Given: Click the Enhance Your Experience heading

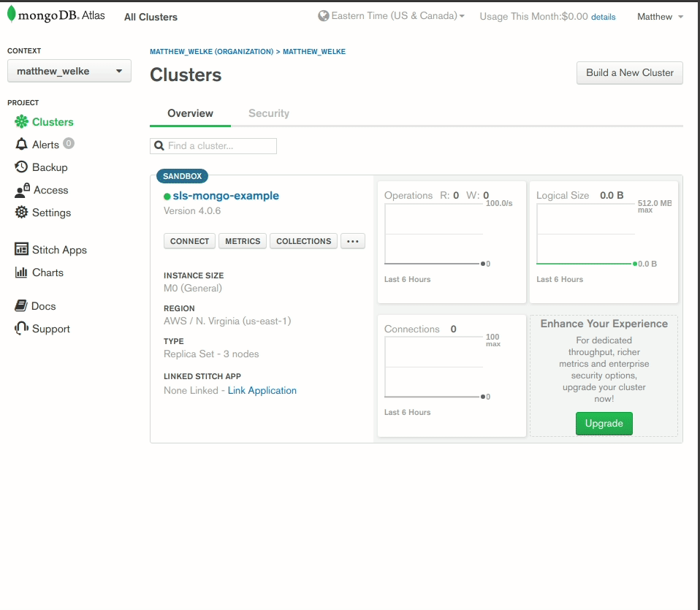Looking at the screenshot, I should click(604, 324).
